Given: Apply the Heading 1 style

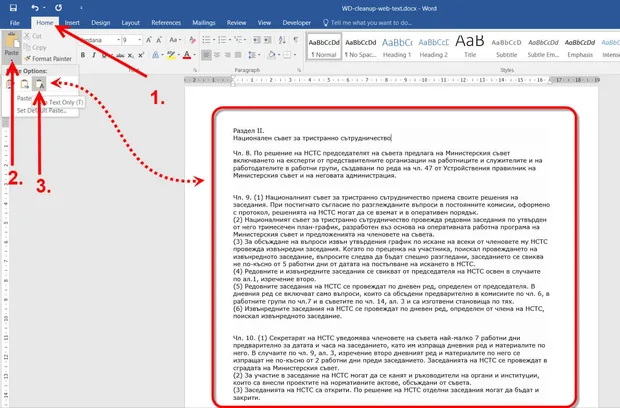Looking at the screenshot, I should pyautogui.click(x=397, y=46).
